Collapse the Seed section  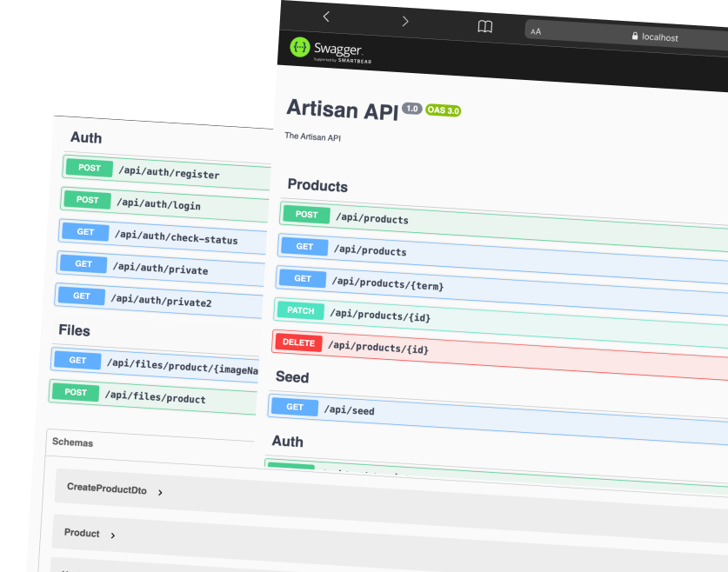click(x=292, y=377)
